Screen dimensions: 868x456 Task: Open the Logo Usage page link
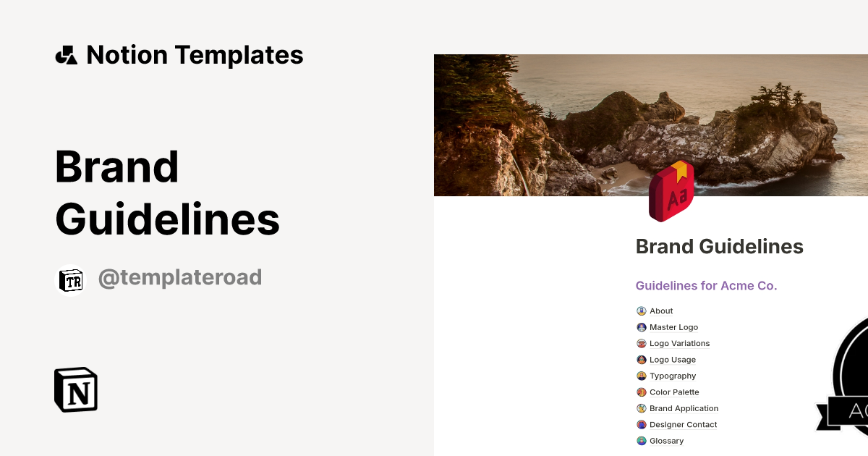pyautogui.click(x=673, y=360)
